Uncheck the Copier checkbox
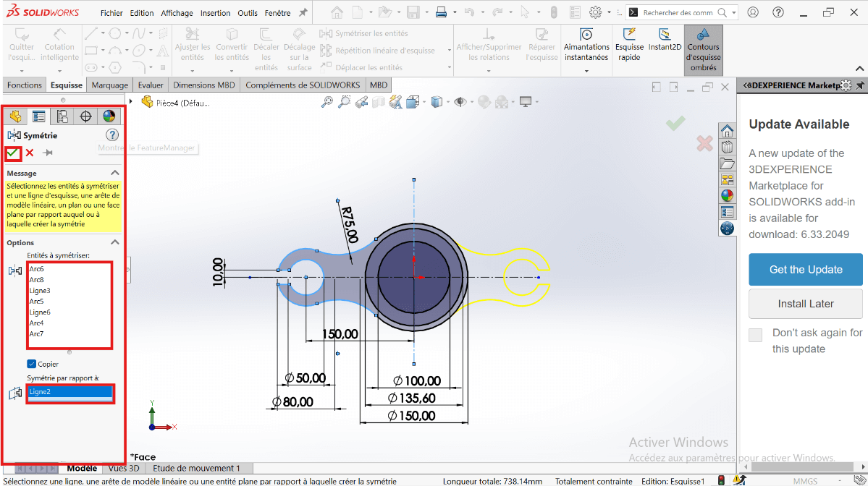 pyautogui.click(x=32, y=364)
